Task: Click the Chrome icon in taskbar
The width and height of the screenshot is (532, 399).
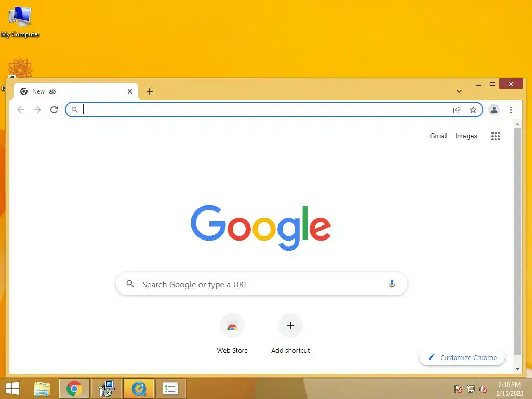Action: point(74,389)
